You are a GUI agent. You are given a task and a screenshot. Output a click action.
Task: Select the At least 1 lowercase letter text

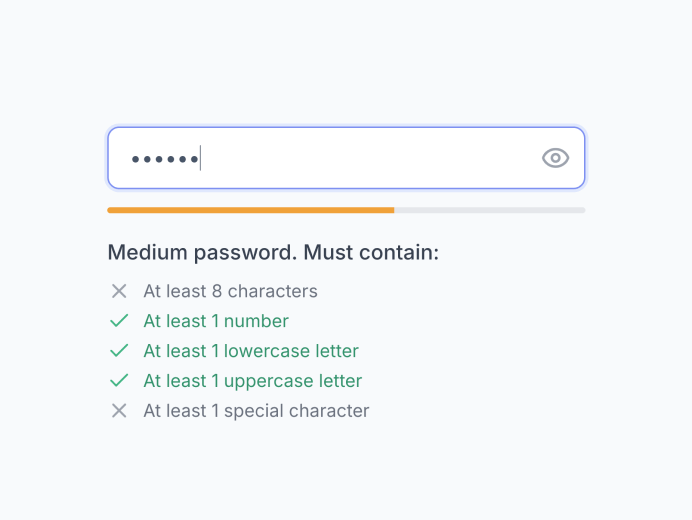point(251,351)
